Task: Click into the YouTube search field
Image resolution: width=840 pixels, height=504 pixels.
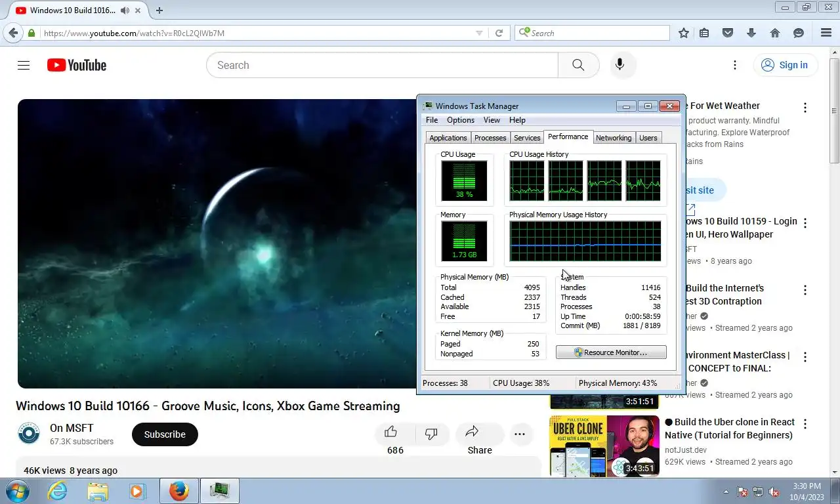Action: 382,65
